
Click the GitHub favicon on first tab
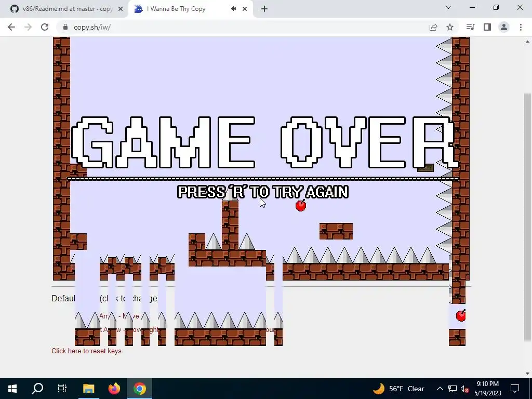(x=14, y=9)
